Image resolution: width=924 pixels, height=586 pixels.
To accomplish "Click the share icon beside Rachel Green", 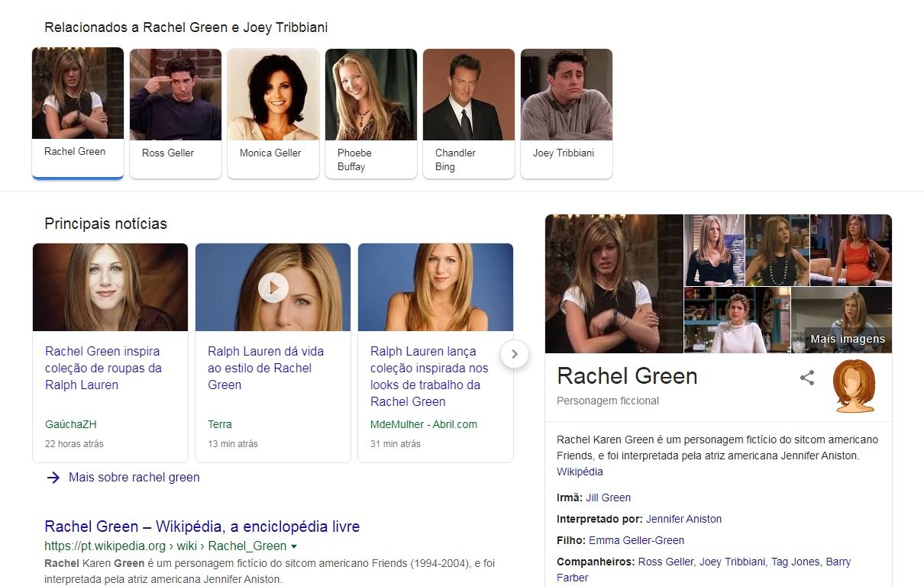I will click(807, 378).
